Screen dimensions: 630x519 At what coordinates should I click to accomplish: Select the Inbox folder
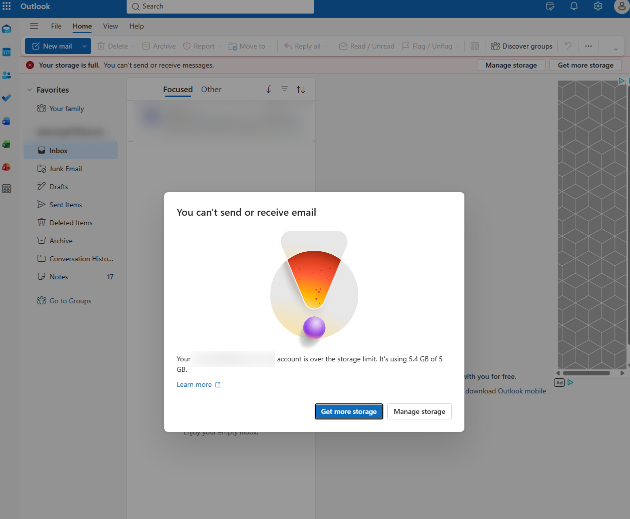[x=70, y=150]
